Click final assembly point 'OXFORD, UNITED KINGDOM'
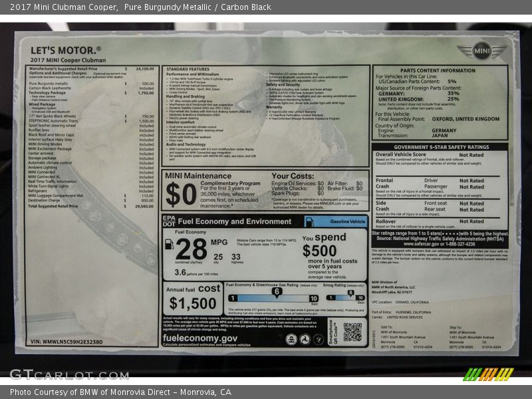The height and width of the screenshot is (399, 532). [x=465, y=119]
